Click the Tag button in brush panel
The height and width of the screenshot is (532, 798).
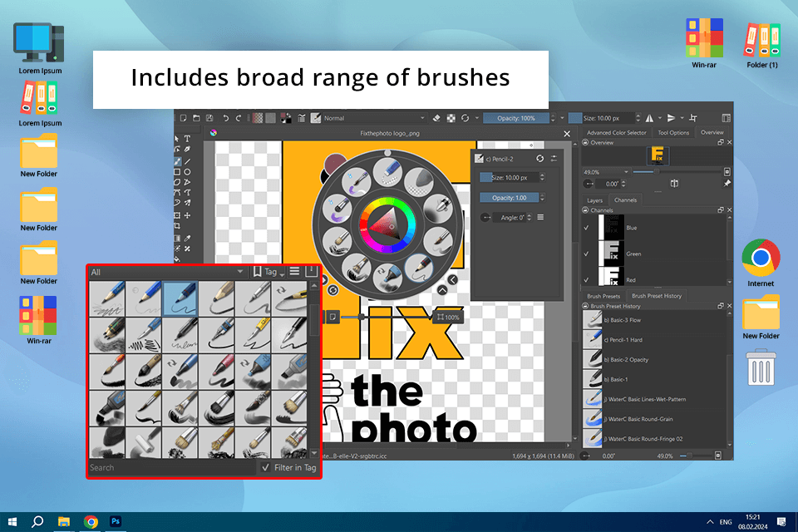tap(268, 272)
